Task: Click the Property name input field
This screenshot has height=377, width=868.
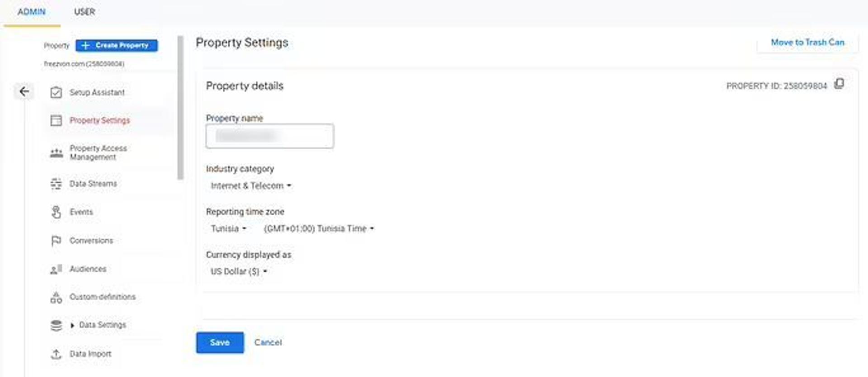Action: [x=270, y=136]
